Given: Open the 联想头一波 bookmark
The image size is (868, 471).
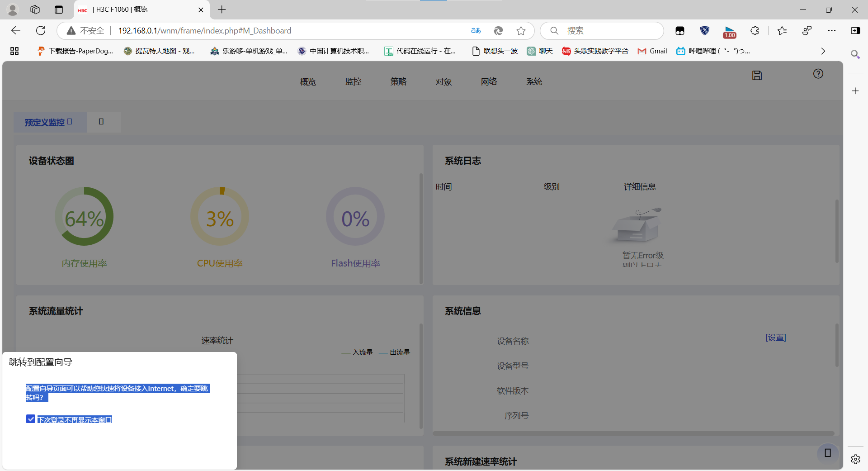Looking at the screenshot, I should point(495,51).
